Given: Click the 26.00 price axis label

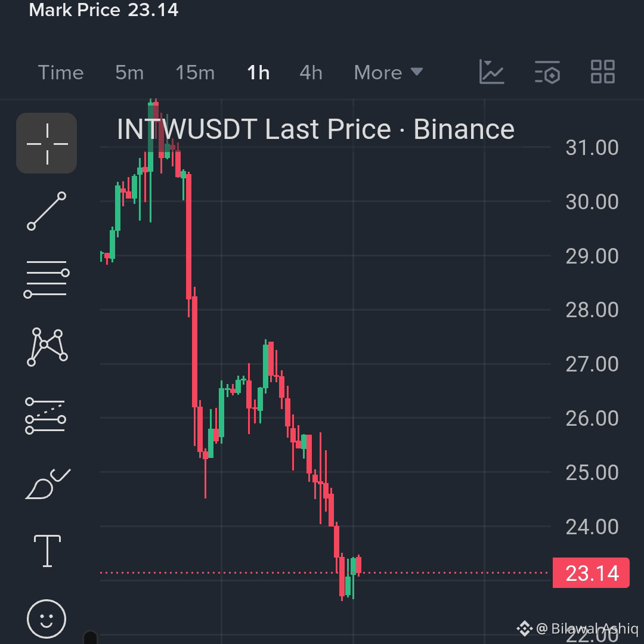Looking at the screenshot, I should click(x=592, y=418).
